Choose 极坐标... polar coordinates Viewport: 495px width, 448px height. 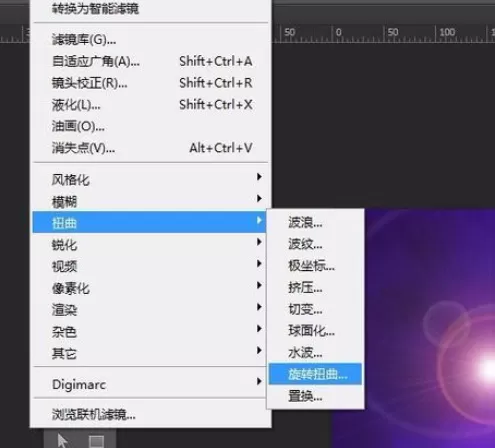315,266
